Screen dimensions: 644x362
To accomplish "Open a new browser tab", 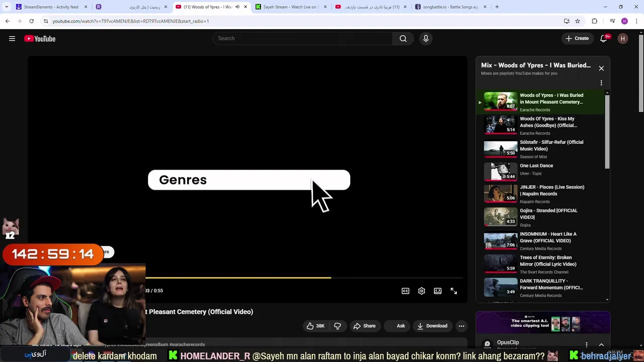I will [497, 7].
